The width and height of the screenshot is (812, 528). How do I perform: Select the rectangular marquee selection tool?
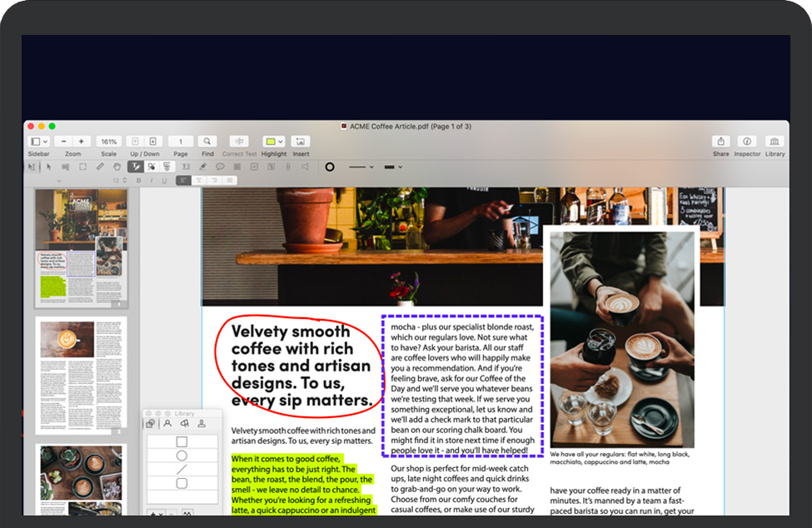[x=82, y=167]
